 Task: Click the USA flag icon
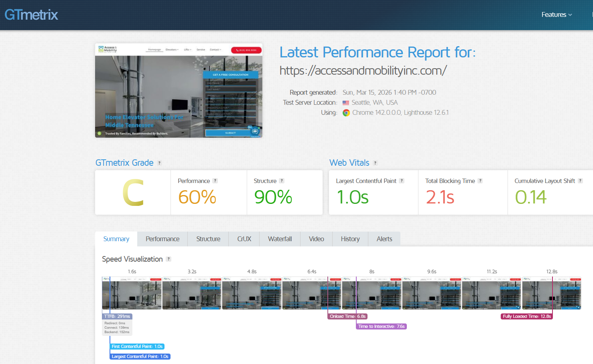tap(346, 103)
